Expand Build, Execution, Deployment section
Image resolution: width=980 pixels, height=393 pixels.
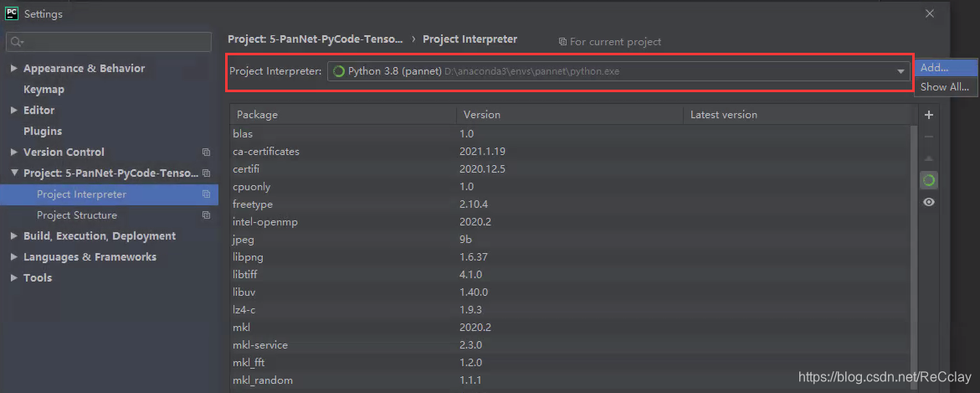(x=13, y=236)
